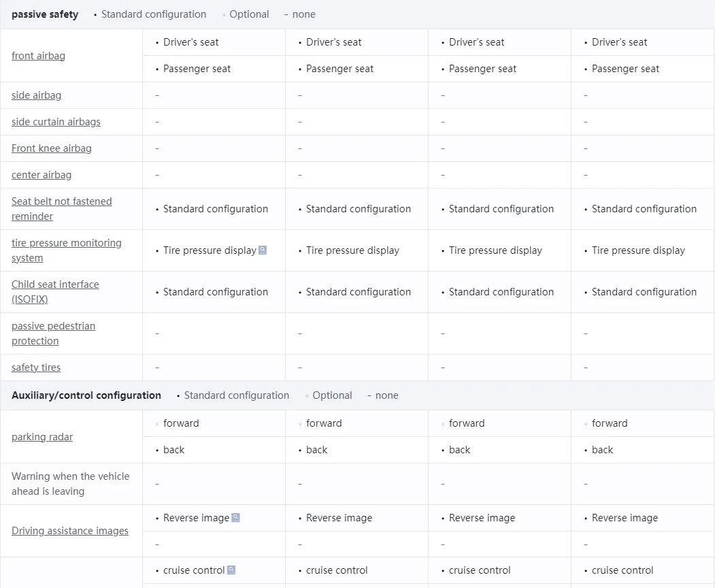Click the parking radar link
This screenshot has height=588, width=715.
(42, 437)
